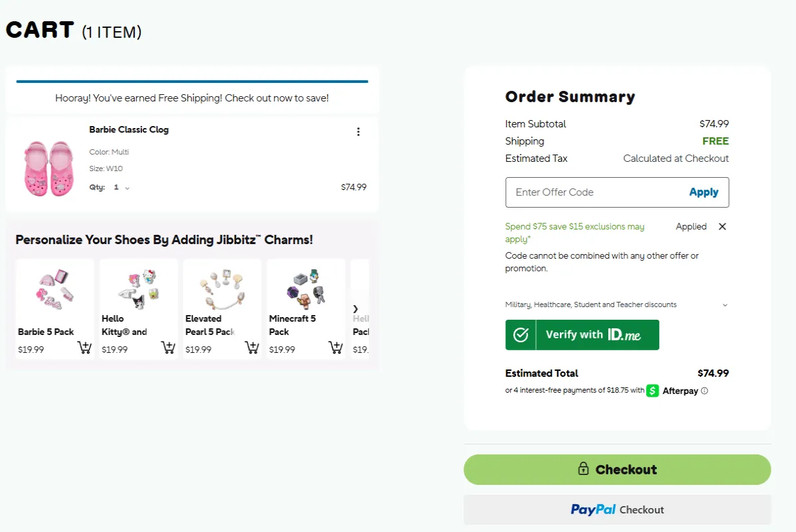Screen dimensions: 796x532
Task: Click inside the Enter Offer Code field
Action: [x=584, y=192]
